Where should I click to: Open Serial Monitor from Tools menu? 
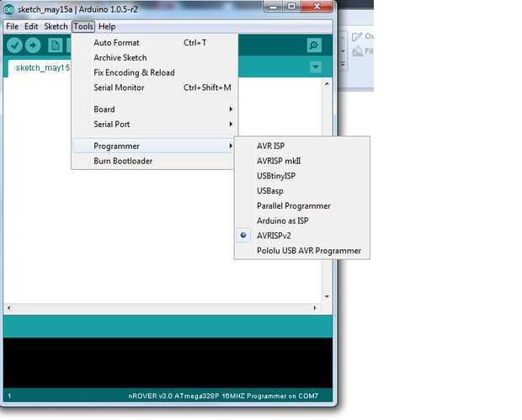point(155,88)
